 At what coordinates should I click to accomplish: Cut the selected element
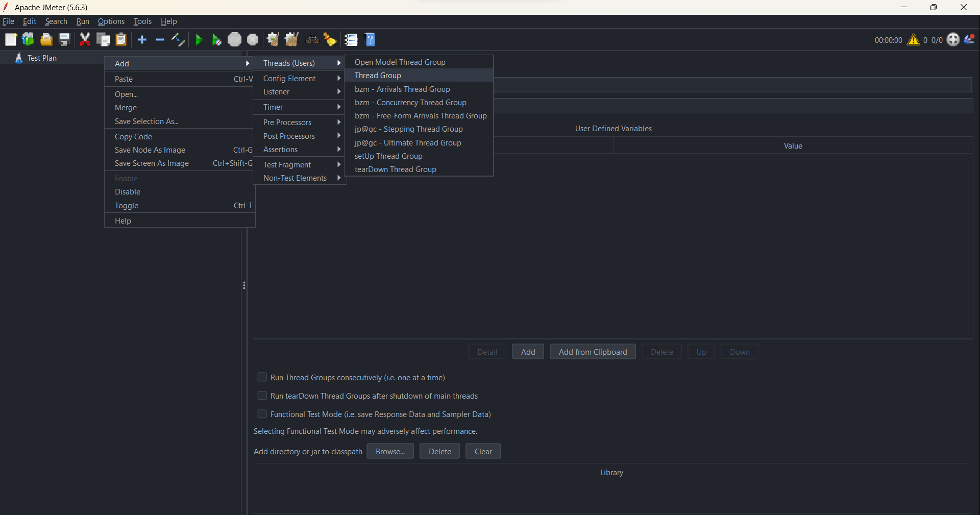click(85, 40)
